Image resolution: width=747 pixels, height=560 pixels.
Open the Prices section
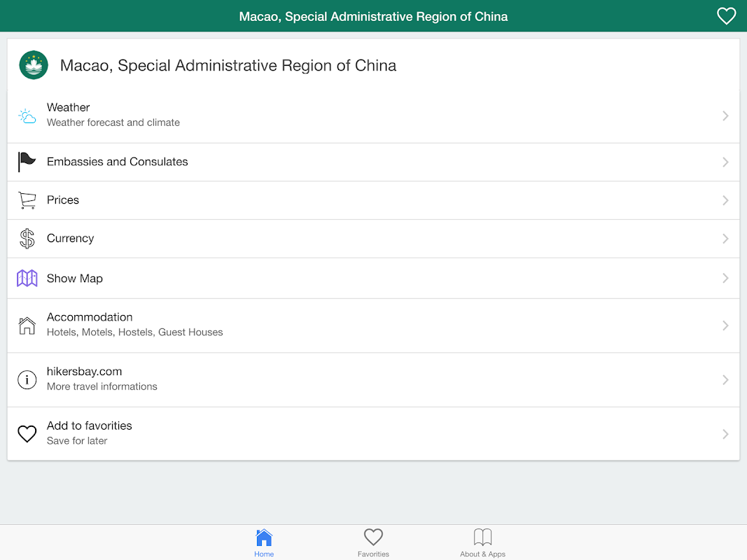tap(374, 200)
